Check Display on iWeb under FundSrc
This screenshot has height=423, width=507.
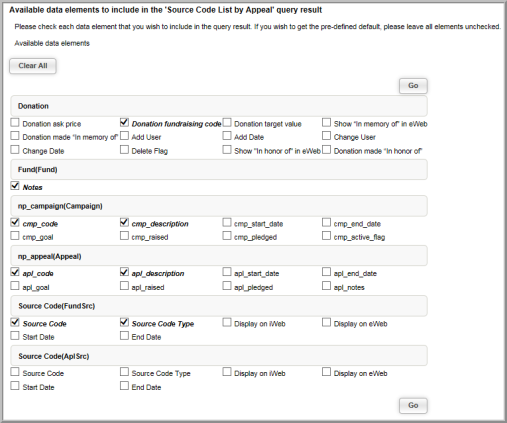[x=227, y=322]
